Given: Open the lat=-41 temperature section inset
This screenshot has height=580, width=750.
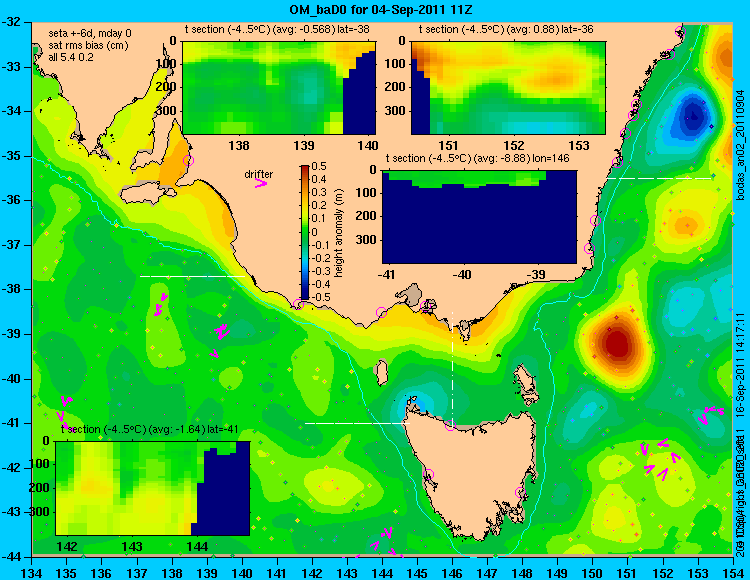Looking at the screenshot, I should tap(153, 488).
